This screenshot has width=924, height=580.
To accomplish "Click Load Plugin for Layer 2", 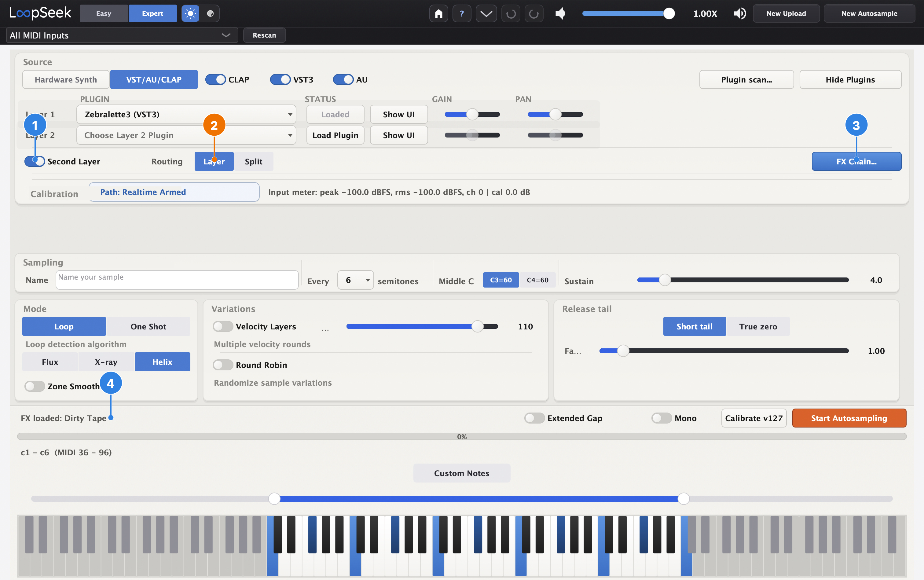I will 335,135.
